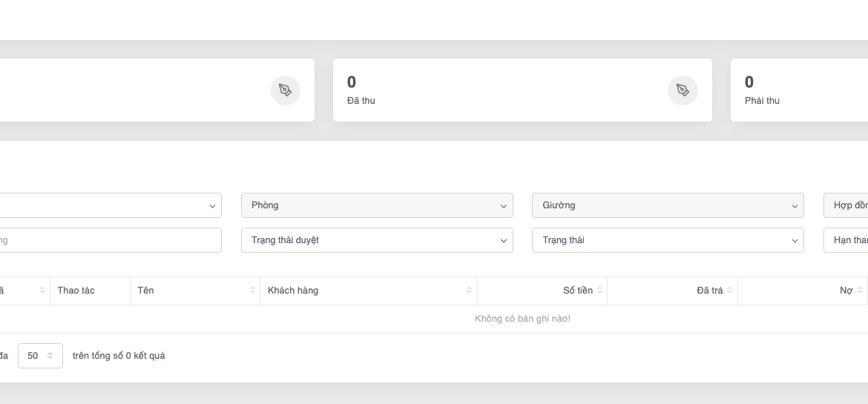Open the Trạng thái duyệt filter
This screenshot has height=404, width=868.
click(377, 240)
